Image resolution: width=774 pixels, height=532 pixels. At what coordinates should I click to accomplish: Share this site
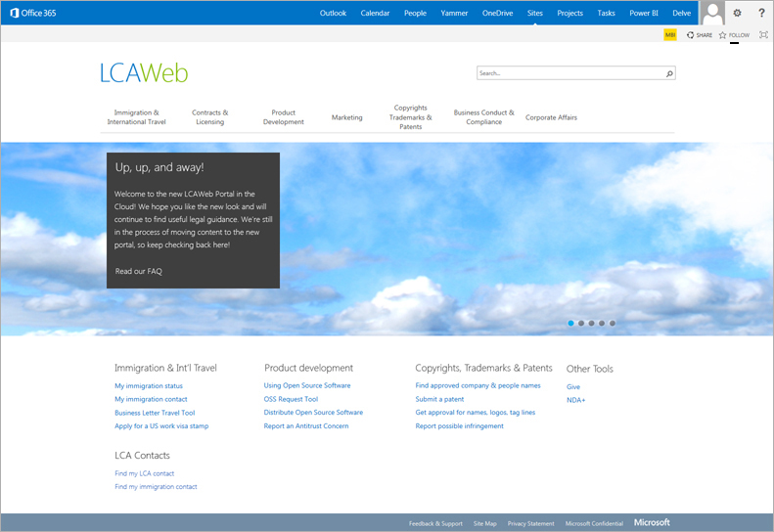700,35
